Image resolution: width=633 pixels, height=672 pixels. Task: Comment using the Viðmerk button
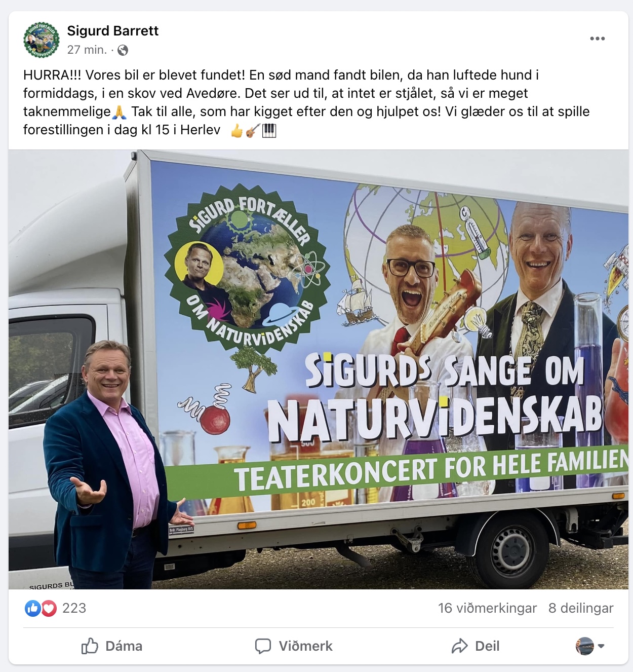pos(294,646)
